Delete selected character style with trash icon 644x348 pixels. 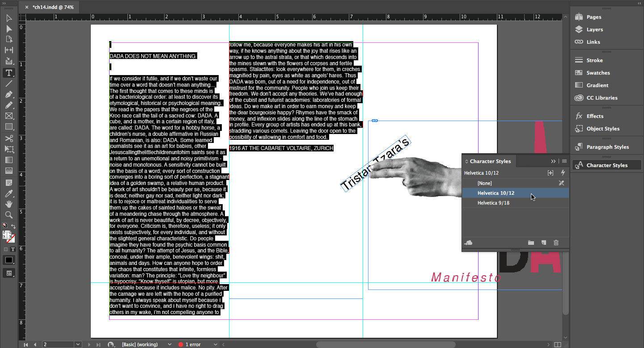click(x=556, y=243)
